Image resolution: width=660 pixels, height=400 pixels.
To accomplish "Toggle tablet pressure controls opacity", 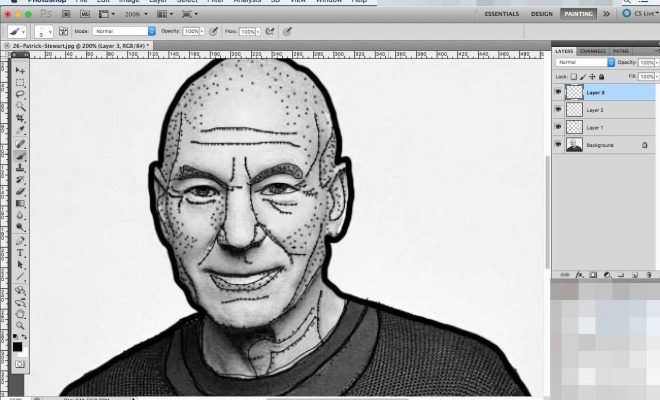I will [214, 31].
